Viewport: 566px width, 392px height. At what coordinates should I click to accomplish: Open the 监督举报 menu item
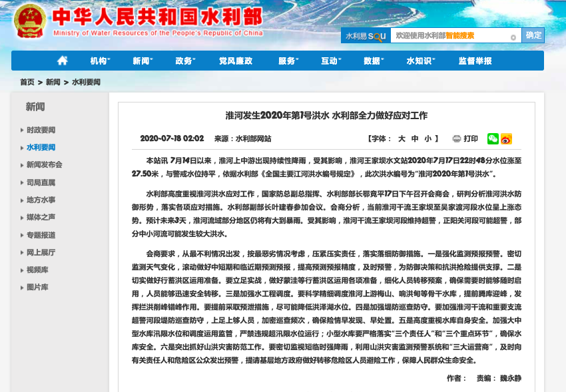tap(475, 61)
